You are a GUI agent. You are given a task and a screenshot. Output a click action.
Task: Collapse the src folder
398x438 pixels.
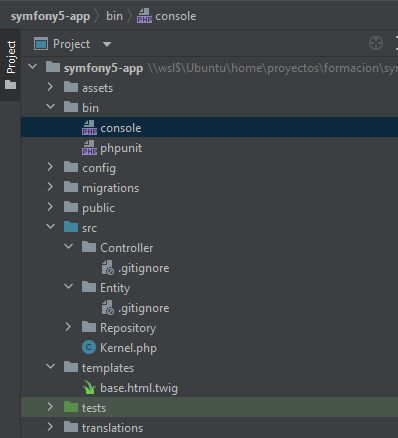click(x=51, y=226)
